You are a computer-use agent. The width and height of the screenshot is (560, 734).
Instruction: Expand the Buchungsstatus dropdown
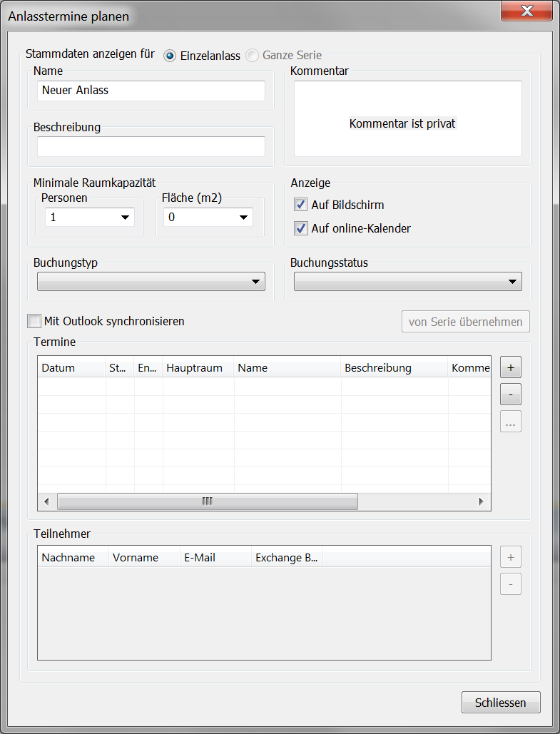click(x=407, y=282)
